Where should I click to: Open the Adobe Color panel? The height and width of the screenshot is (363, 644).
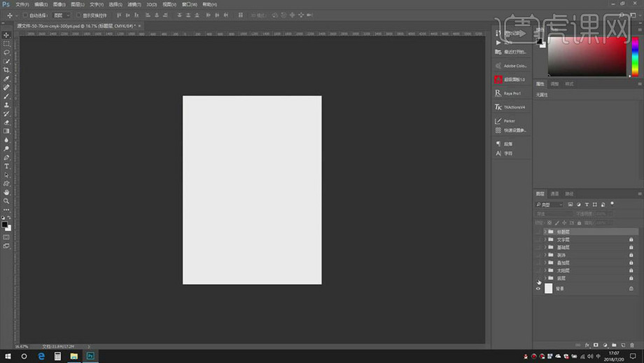(x=511, y=66)
